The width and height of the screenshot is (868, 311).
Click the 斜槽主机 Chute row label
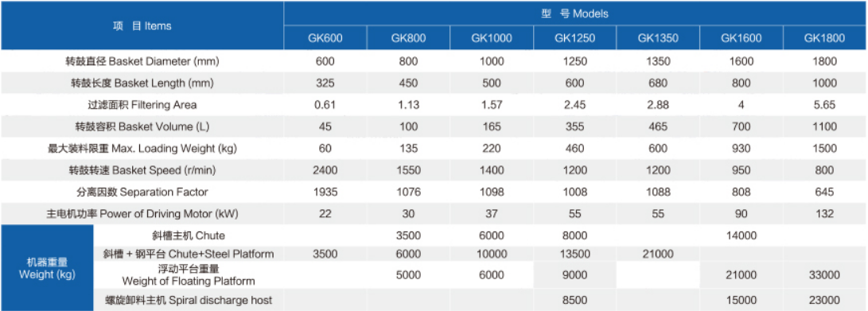[x=189, y=235]
